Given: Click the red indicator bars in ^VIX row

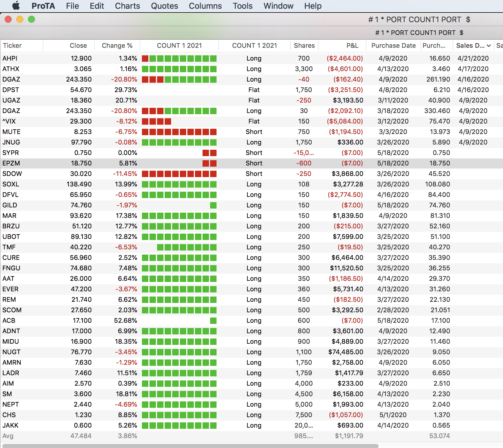Looking at the screenshot, I should coord(156,121).
